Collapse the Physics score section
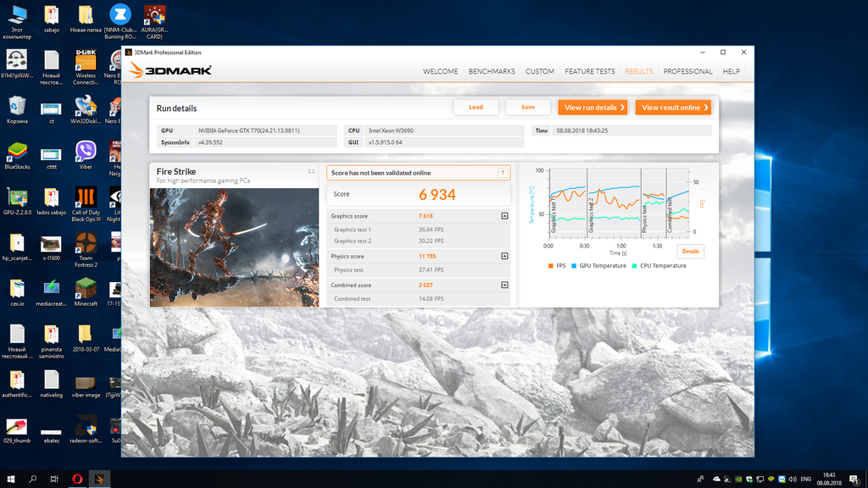This screenshot has height=488, width=868. click(504, 256)
